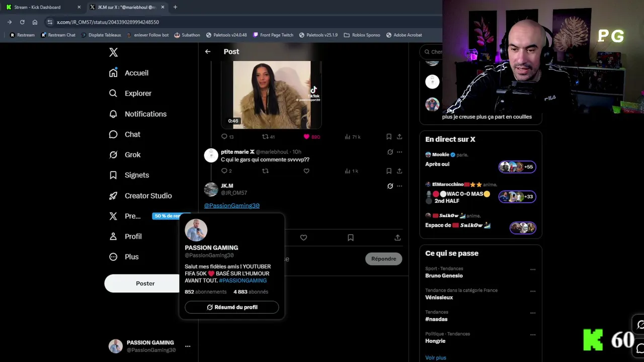644x362 pixels.
Task: View 852 abonnements in hover card
Action: [x=205, y=292]
